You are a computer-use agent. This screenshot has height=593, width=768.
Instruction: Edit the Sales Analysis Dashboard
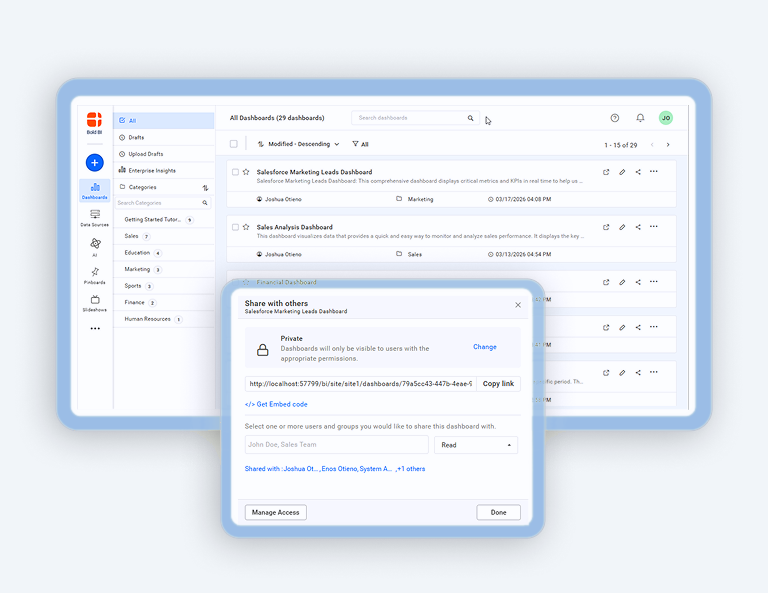click(622, 227)
